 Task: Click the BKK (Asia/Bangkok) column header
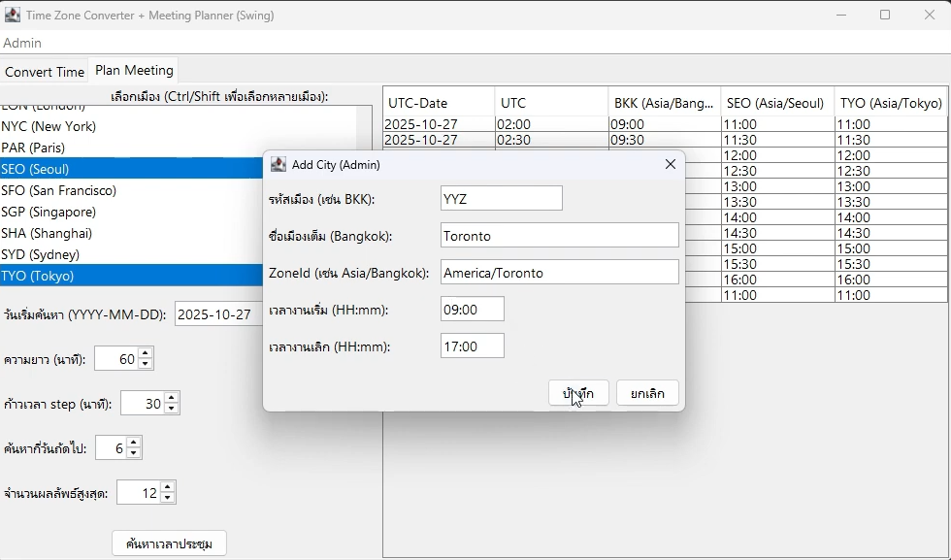tap(664, 103)
